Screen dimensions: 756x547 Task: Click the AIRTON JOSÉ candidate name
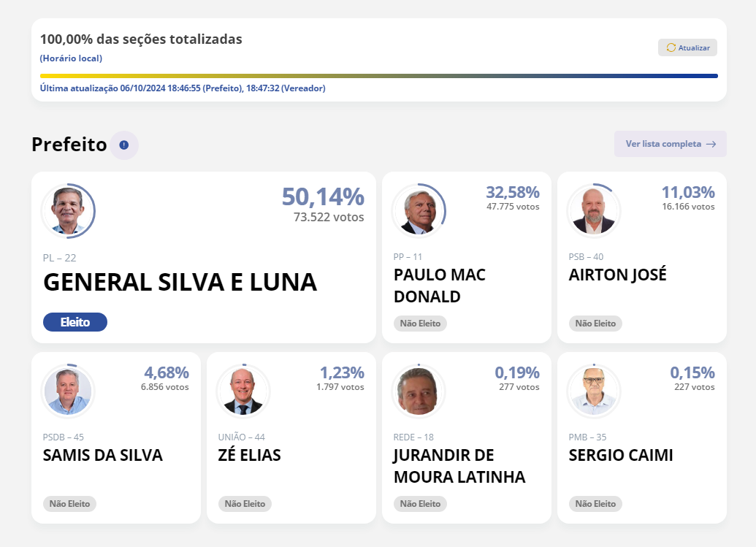(618, 275)
